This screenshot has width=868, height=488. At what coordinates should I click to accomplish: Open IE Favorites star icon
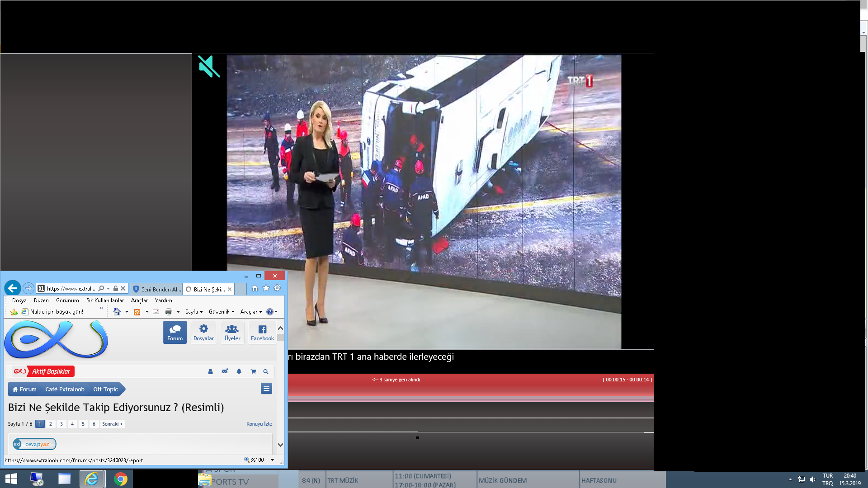[266, 288]
